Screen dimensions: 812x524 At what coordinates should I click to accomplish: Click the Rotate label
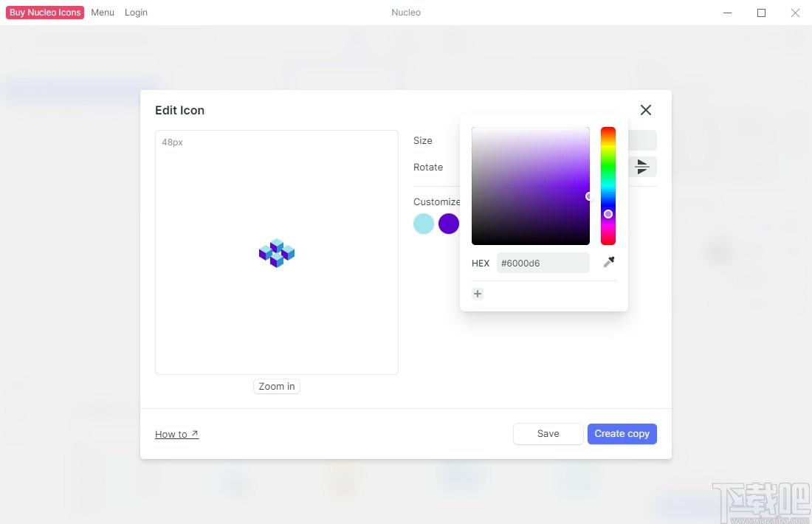tap(427, 168)
